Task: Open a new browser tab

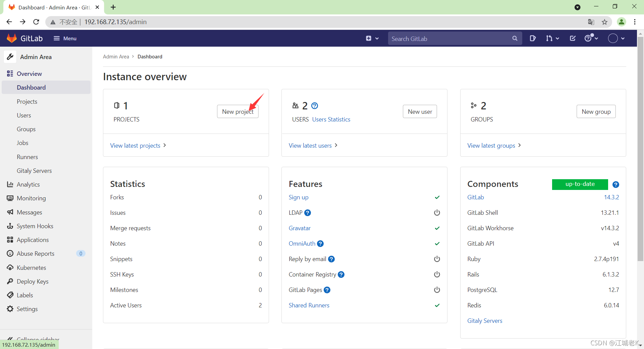Action: [x=113, y=7]
